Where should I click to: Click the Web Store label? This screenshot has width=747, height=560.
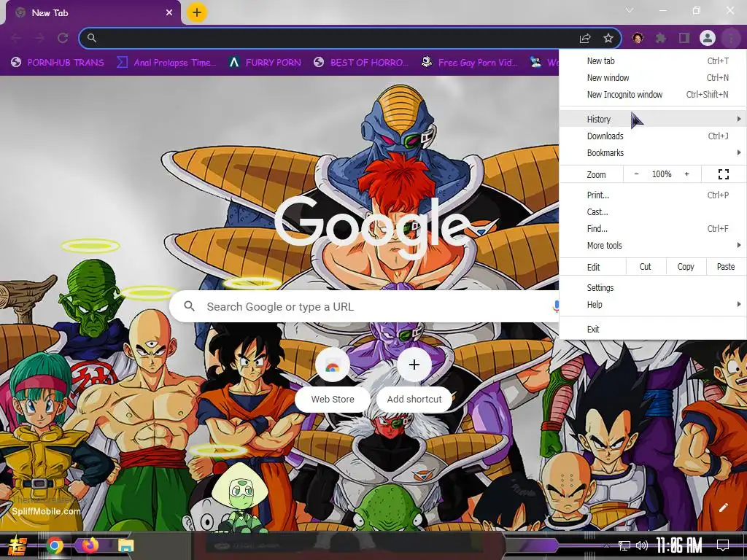pyautogui.click(x=333, y=399)
